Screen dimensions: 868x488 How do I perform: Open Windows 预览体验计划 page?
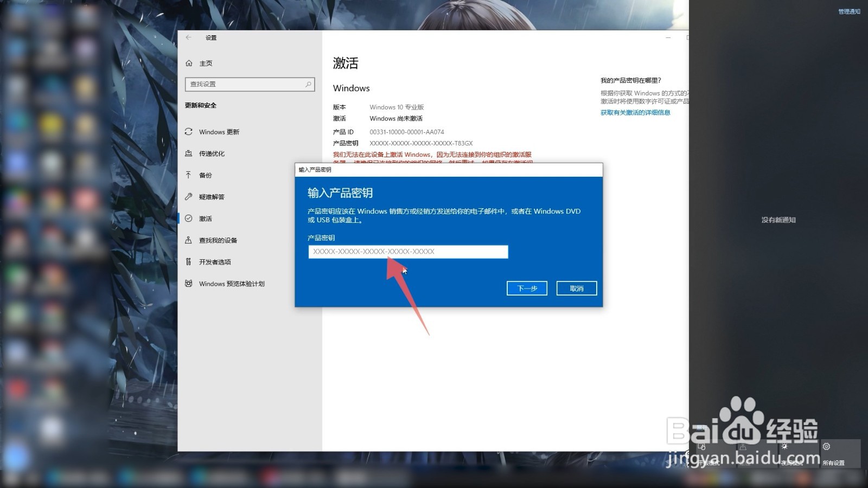click(250, 284)
